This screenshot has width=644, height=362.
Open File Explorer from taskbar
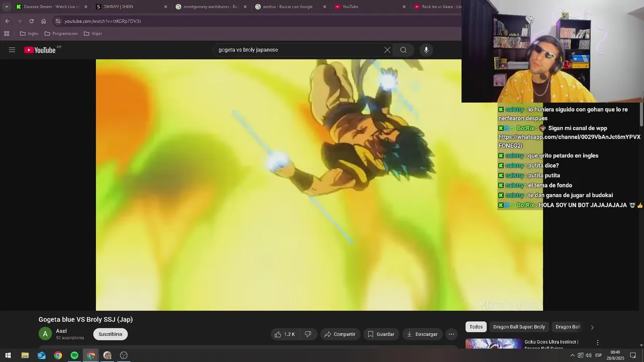(x=25, y=355)
